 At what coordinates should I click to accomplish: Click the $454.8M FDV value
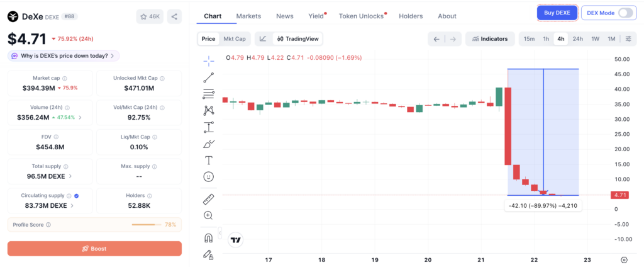[50, 147]
